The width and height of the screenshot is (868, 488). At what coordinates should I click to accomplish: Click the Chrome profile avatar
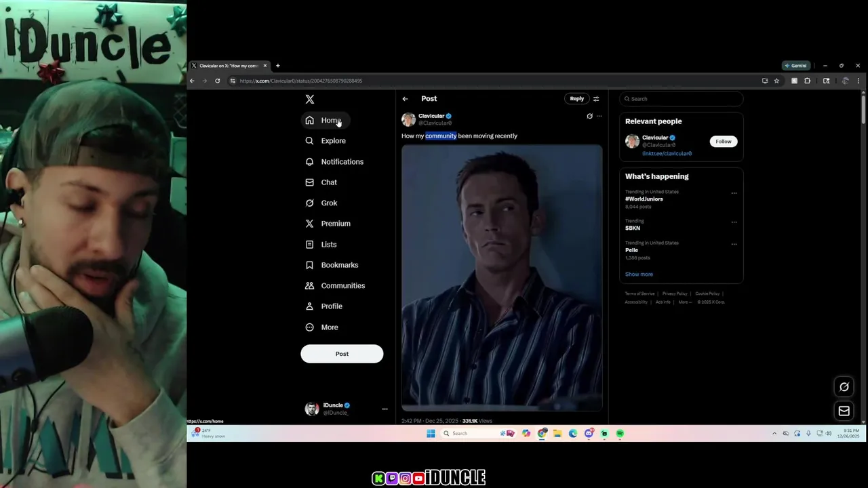point(845,81)
